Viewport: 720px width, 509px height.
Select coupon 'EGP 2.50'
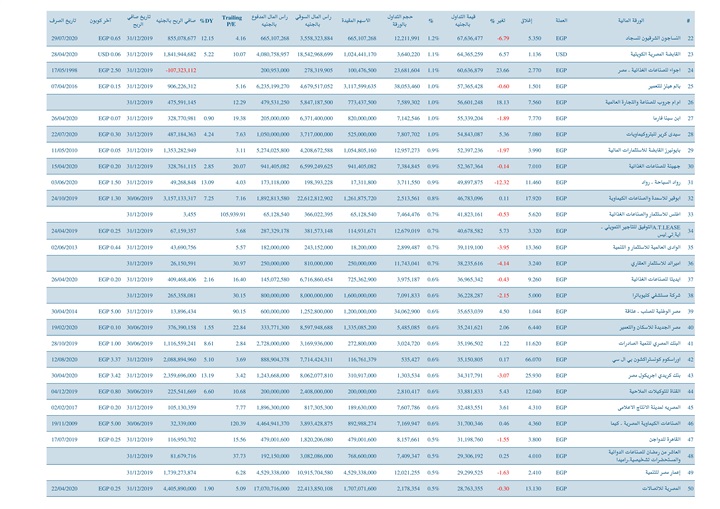tap(109, 70)
